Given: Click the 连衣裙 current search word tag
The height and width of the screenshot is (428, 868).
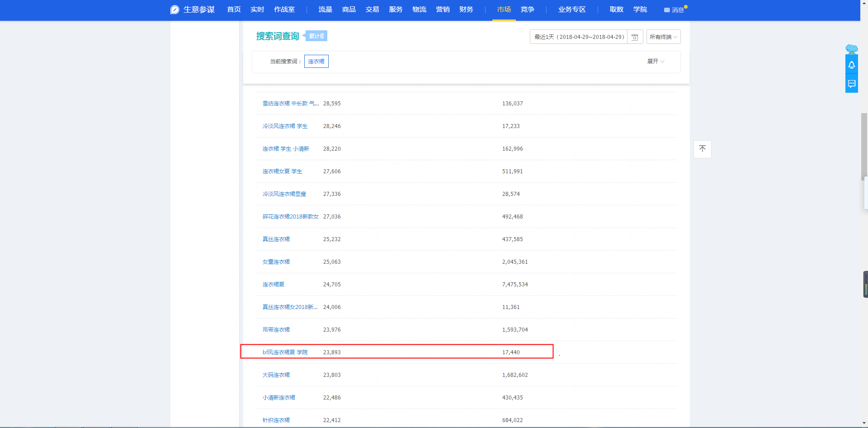Looking at the screenshot, I should point(316,62).
